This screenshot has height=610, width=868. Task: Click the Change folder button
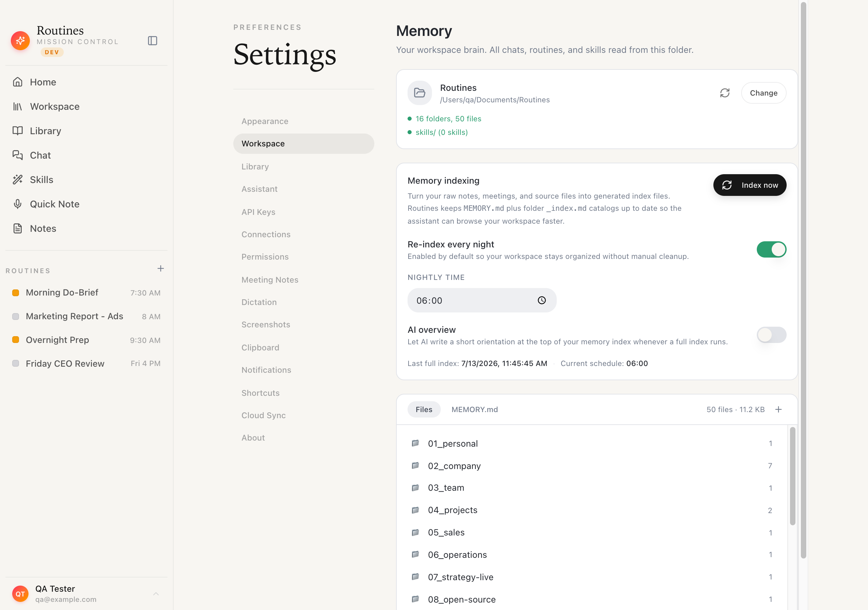(764, 93)
